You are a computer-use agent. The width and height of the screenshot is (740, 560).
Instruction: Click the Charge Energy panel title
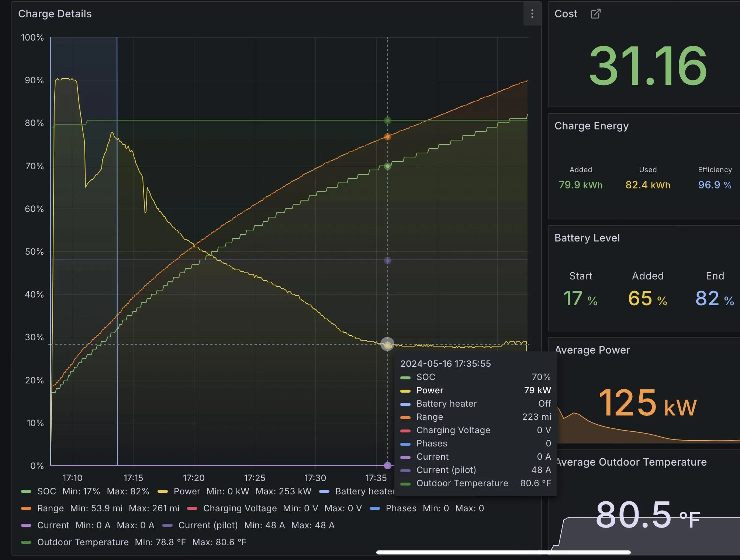click(x=591, y=126)
